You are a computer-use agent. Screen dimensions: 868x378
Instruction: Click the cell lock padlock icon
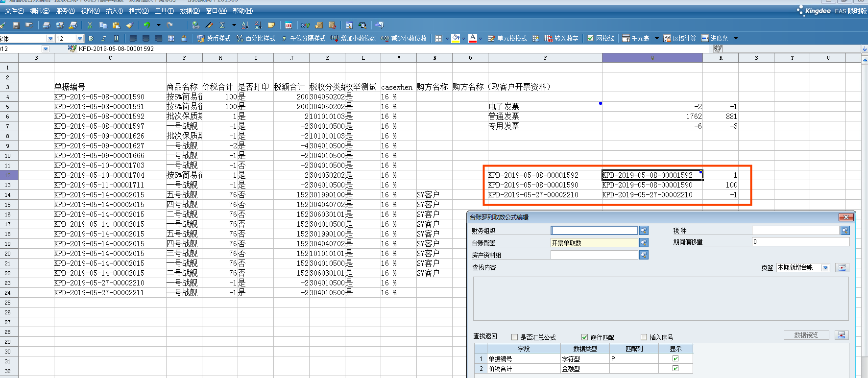point(184,38)
